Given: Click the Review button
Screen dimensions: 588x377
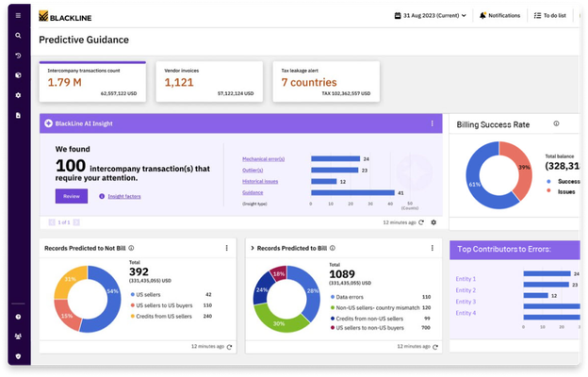Looking at the screenshot, I should [72, 196].
